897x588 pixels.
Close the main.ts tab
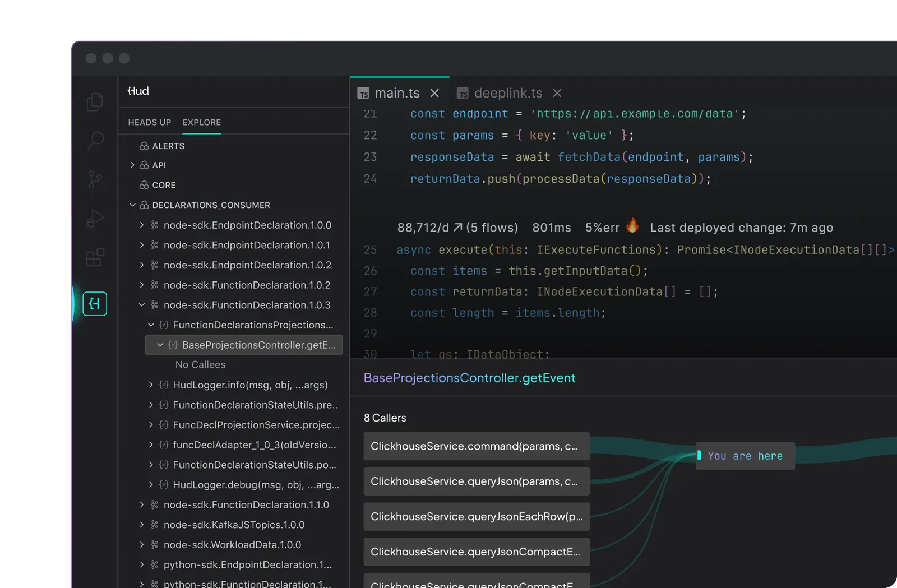(434, 93)
